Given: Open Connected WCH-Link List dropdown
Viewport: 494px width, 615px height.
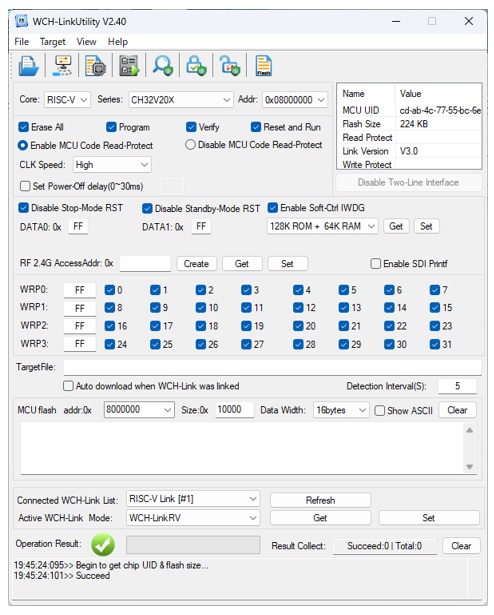Looking at the screenshot, I should click(x=193, y=499).
